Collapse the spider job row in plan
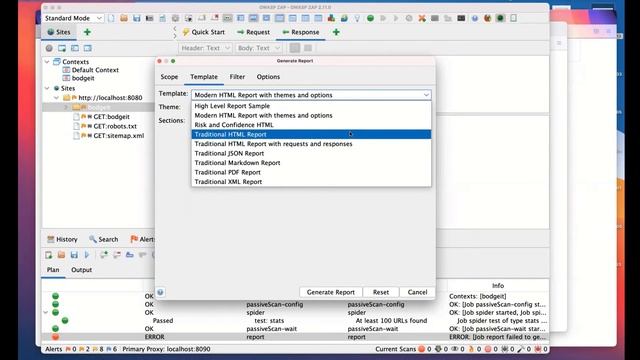This screenshot has width=640, height=360. [46, 313]
